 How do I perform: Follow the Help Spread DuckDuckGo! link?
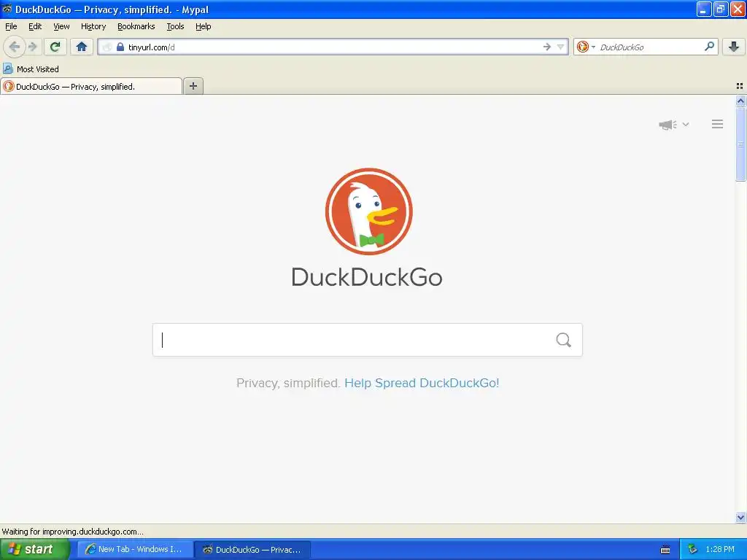pos(422,383)
